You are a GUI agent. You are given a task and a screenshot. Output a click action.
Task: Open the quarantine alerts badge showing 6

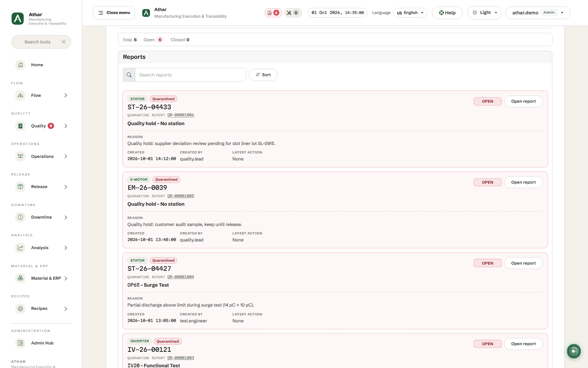tap(273, 13)
